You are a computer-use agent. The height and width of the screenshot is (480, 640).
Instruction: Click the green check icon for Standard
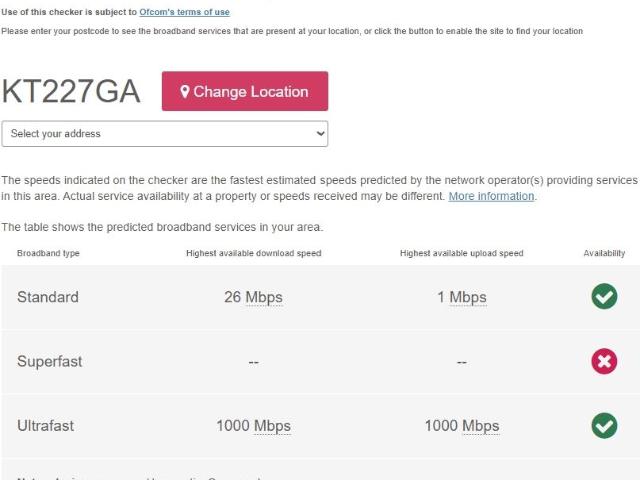pyautogui.click(x=604, y=297)
